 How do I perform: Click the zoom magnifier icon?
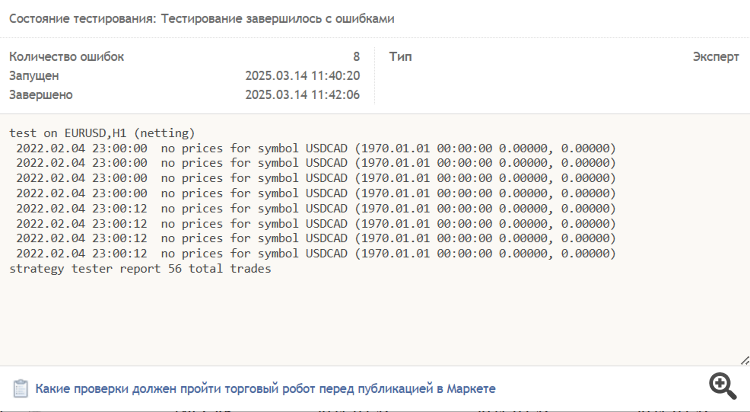click(722, 386)
